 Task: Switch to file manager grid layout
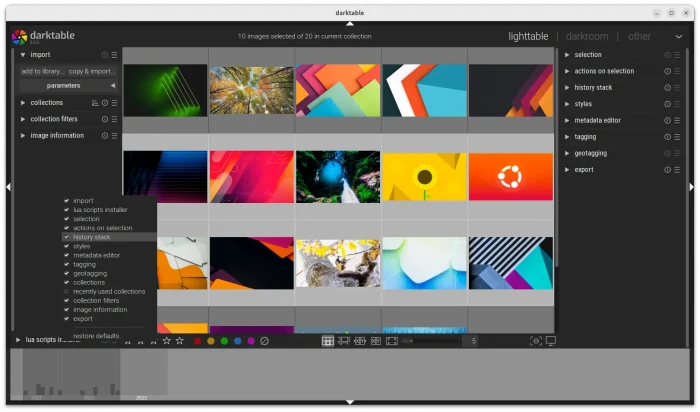tap(328, 341)
